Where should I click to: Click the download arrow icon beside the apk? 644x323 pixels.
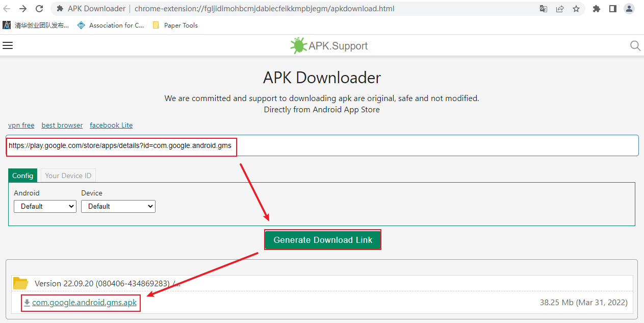27,303
